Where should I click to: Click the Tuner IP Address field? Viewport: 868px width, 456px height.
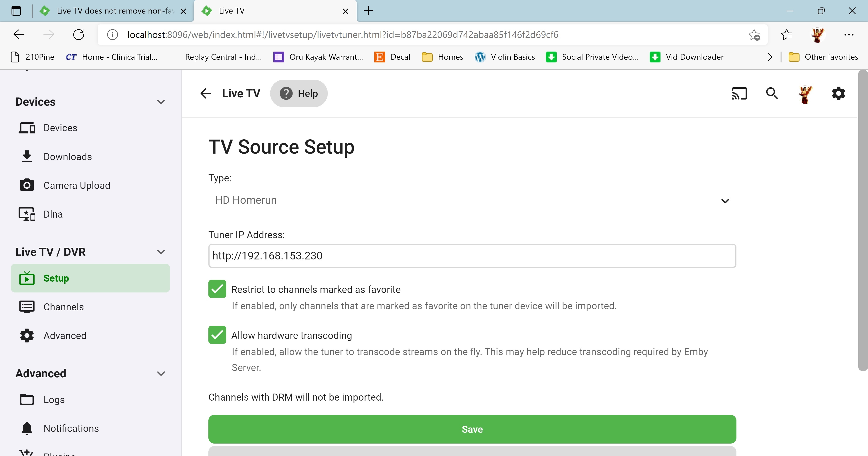point(472,256)
